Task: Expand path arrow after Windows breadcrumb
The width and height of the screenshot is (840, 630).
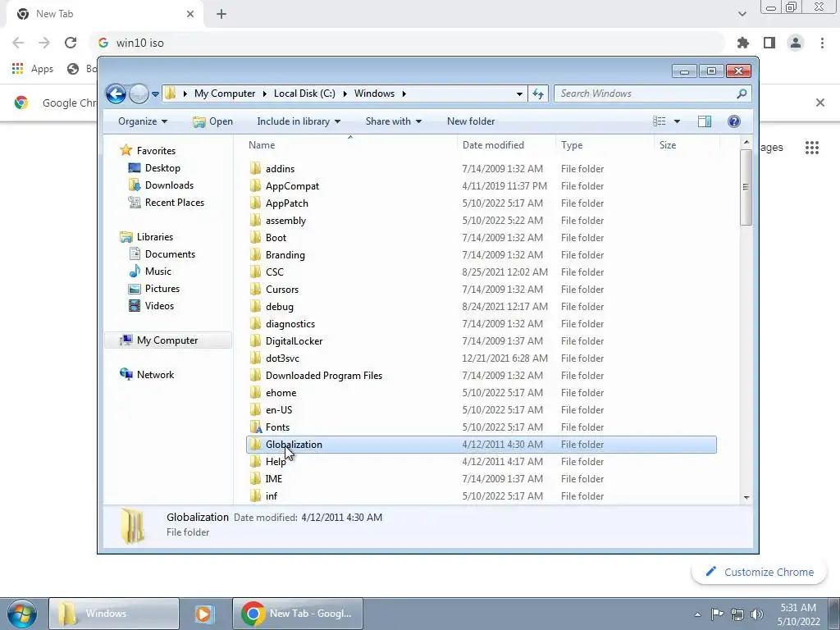Action: tap(404, 94)
